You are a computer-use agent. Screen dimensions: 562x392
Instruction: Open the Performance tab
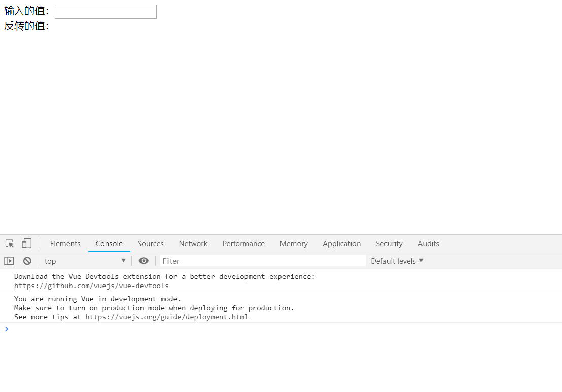243,243
